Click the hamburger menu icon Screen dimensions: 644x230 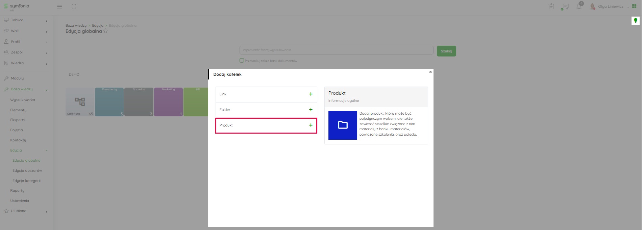click(x=59, y=6)
